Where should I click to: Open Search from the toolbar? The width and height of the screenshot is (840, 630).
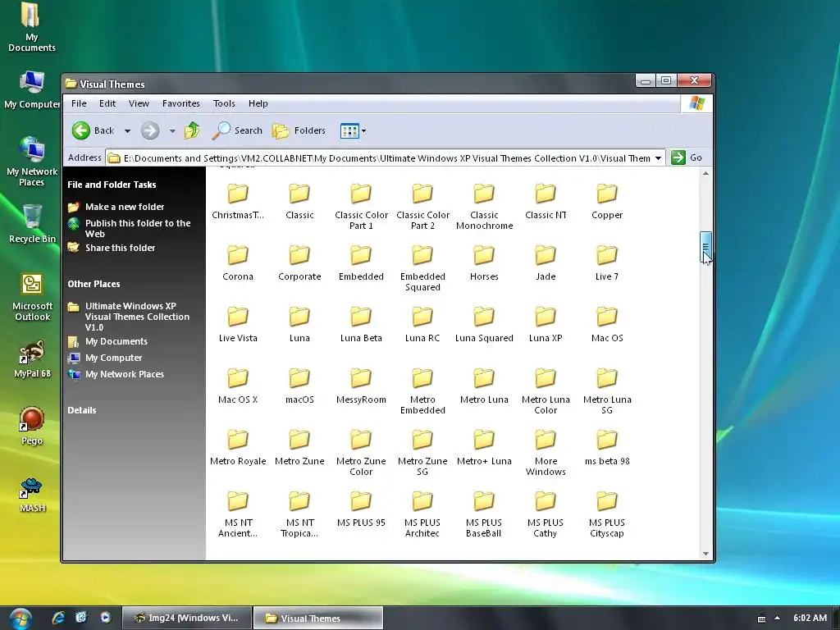point(237,130)
